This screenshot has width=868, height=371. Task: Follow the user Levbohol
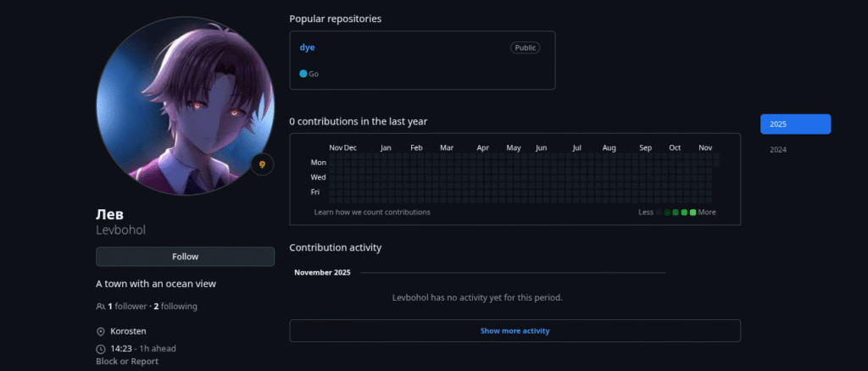click(185, 257)
